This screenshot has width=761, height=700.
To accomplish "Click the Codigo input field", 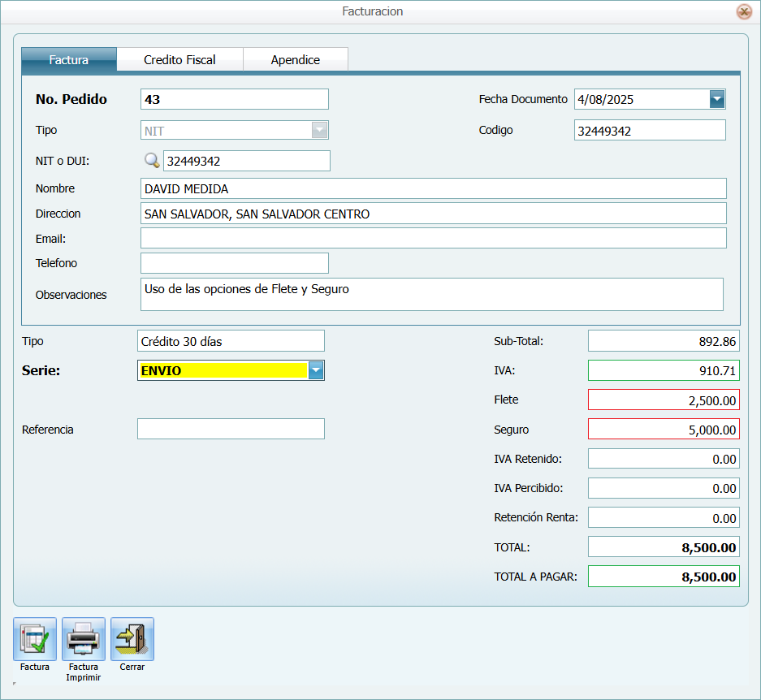I will (649, 130).
